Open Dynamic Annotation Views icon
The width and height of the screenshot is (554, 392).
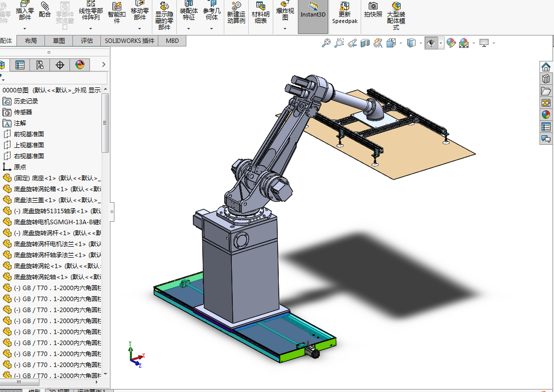(x=378, y=43)
